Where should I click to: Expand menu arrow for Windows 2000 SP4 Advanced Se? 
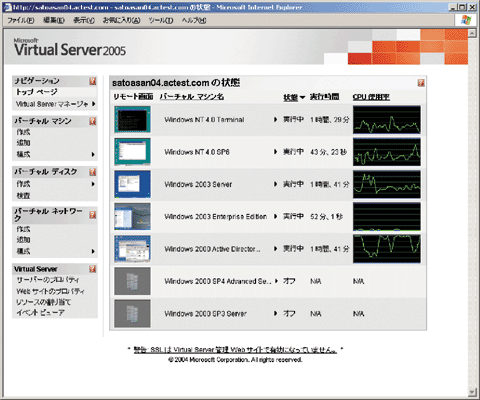click(x=276, y=281)
